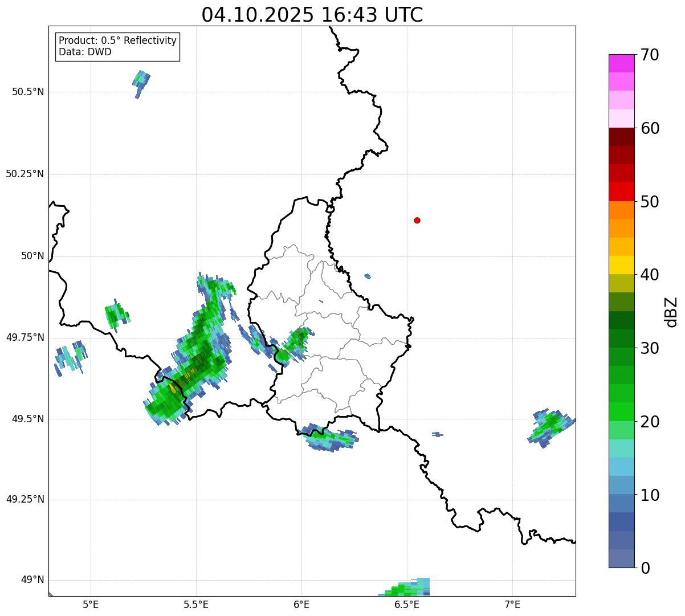The image size is (685, 616).
Task: Click the 6.5°E longitude label
Action: point(407,604)
